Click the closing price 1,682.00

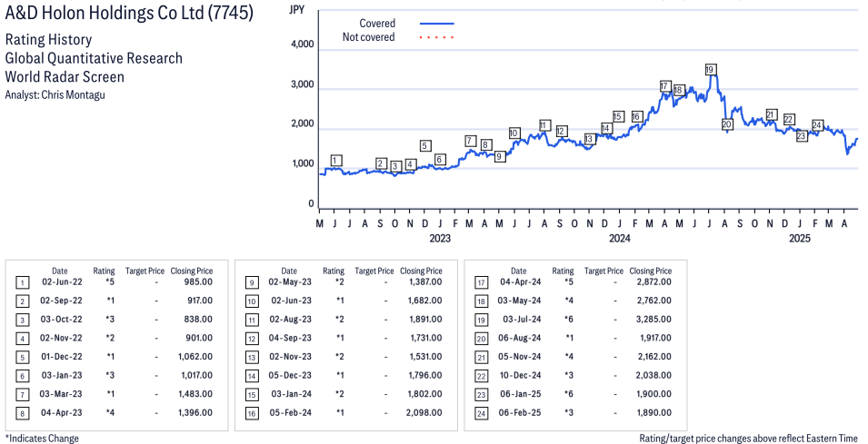click(x=425, y=301)
